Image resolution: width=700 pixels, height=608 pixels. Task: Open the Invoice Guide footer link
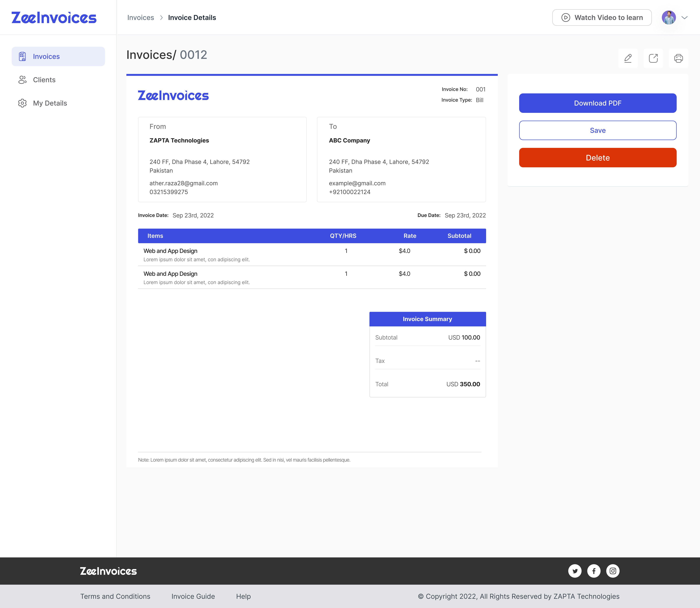(193, 596)
